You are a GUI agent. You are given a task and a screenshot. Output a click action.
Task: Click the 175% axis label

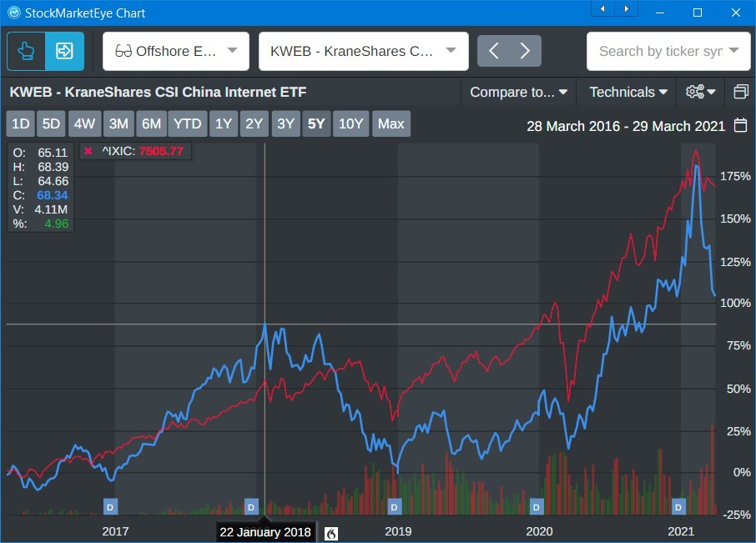point(735,176)
